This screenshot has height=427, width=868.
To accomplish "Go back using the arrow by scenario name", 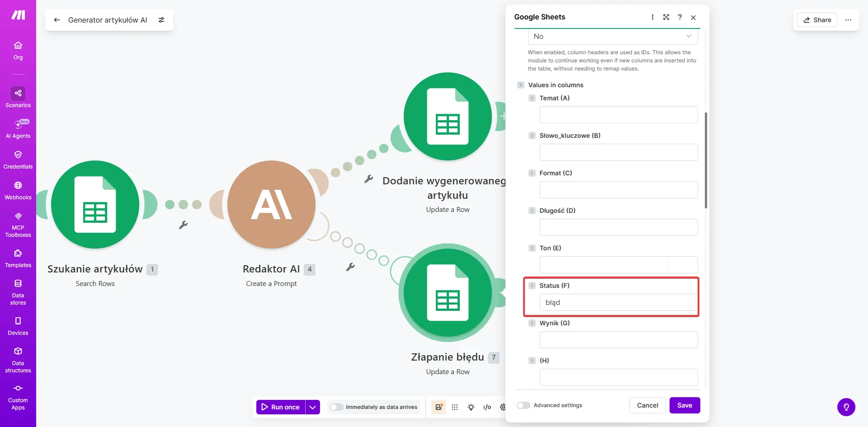I will point(57,20).
